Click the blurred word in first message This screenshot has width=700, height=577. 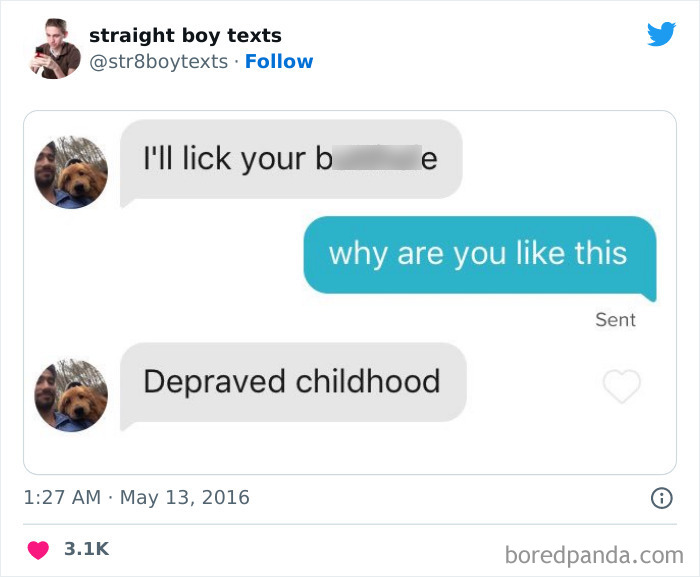click(377, 158)
